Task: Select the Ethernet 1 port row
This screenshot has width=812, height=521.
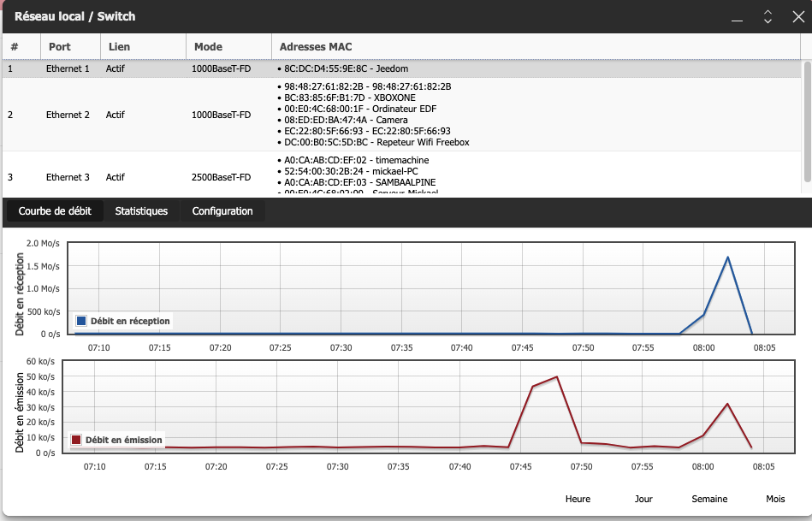Action: 402,68
